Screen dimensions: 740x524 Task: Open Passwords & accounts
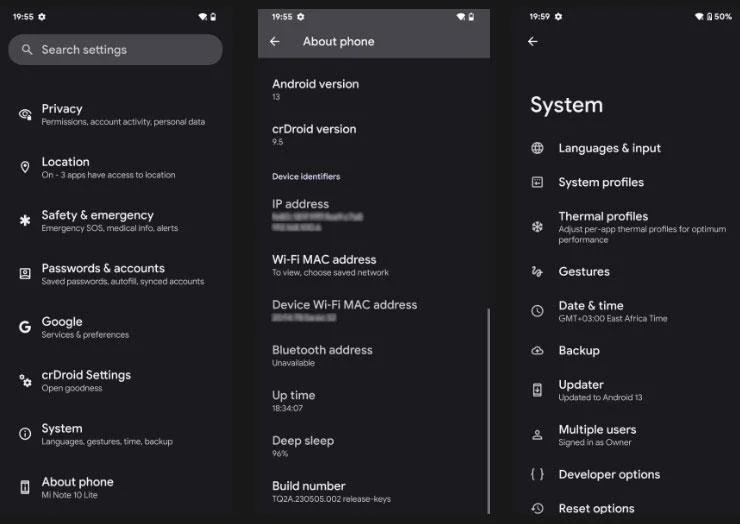click(115, 274)
